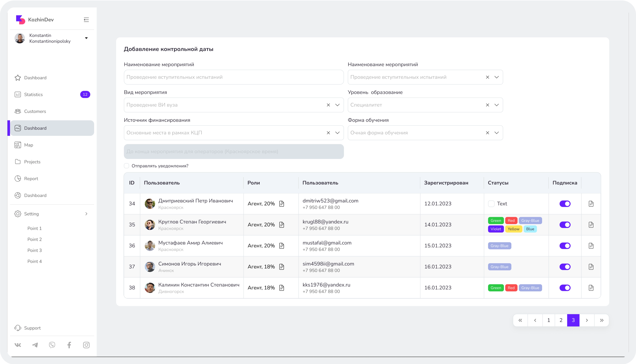The image size is (636, 364).
Task: Clear the Форма обучения selection
Action: (488, 133)
